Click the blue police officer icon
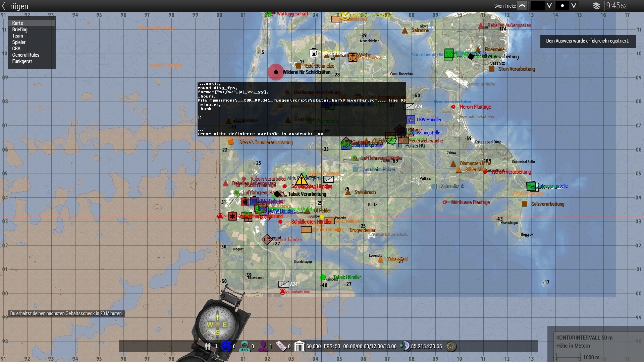The width and height of the screenshot is (644, 362). click(226, 346)
